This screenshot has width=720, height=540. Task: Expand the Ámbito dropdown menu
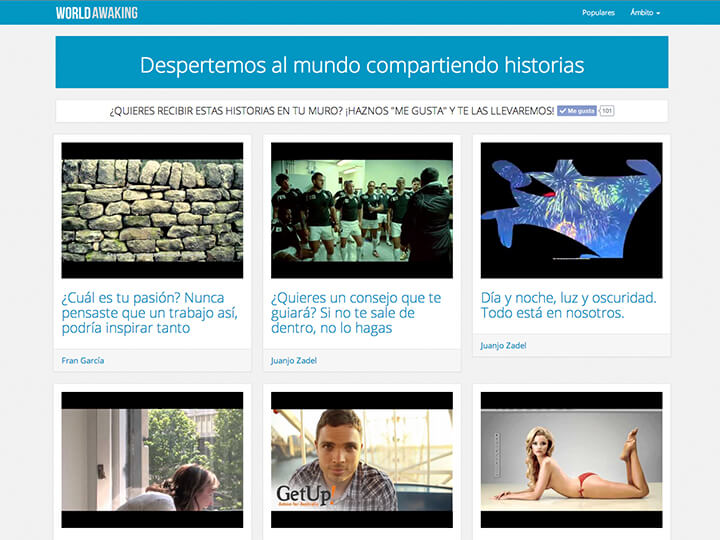pos(645,13)
